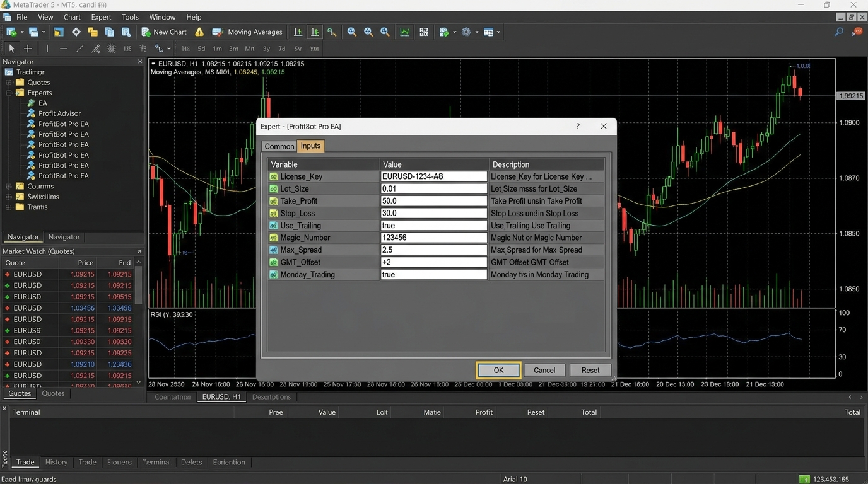
Task: Open the first toolbar icon's dropdown arrow
Action: click(22, 32)
